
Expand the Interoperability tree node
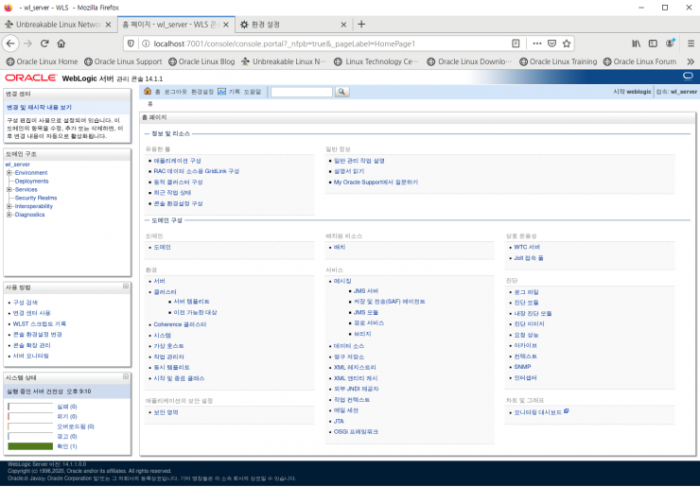click(9, 206)
